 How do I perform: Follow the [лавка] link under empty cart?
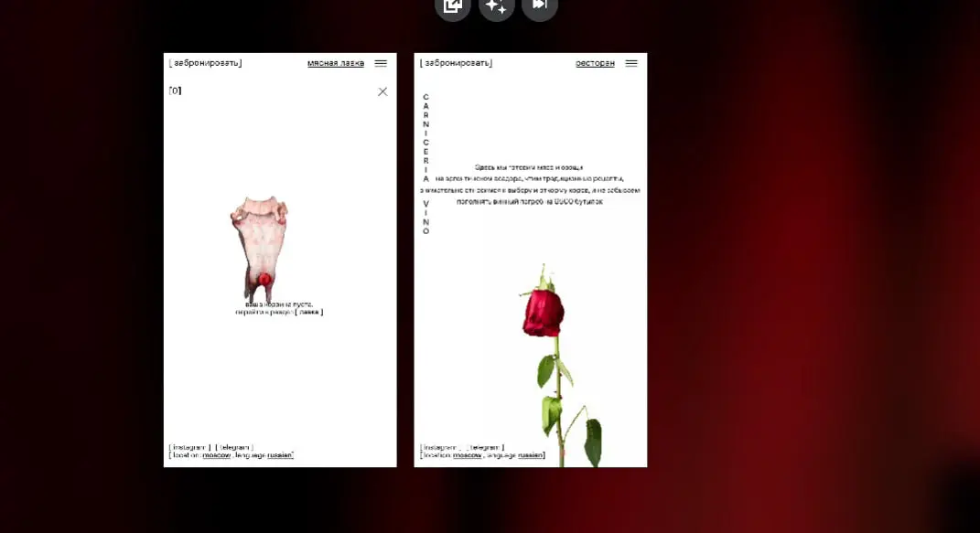click(308, 312)
